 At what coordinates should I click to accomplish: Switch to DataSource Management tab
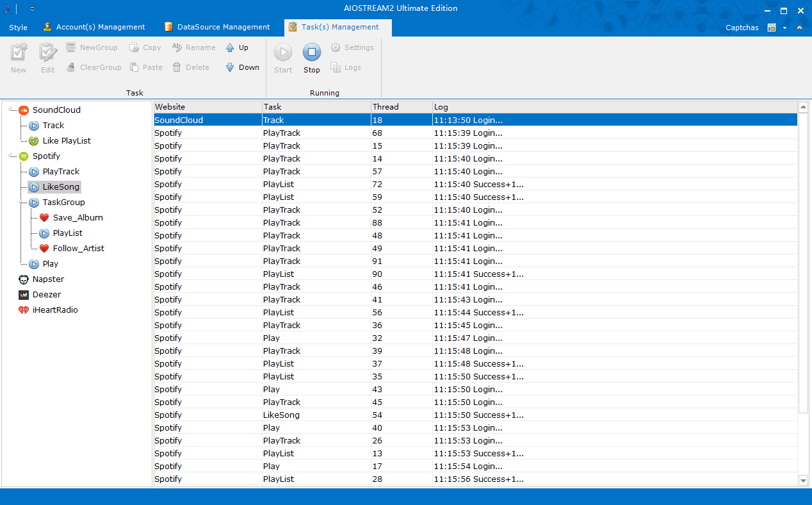click(217, 27)
